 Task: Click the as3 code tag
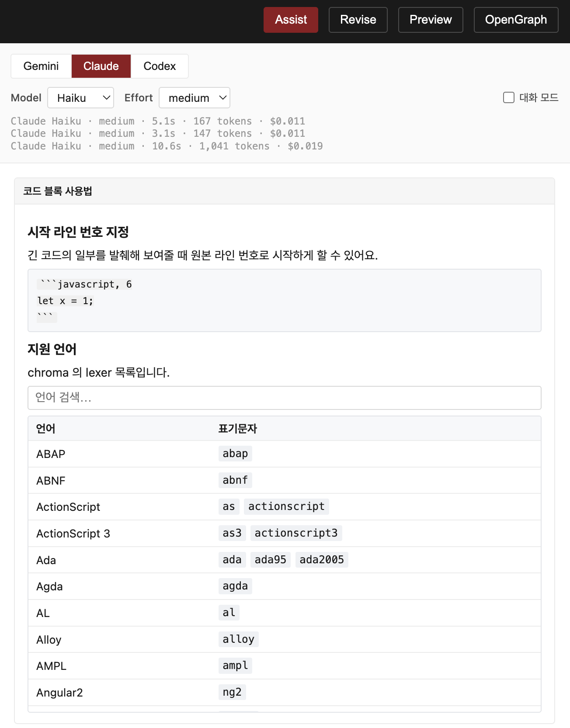232,533
